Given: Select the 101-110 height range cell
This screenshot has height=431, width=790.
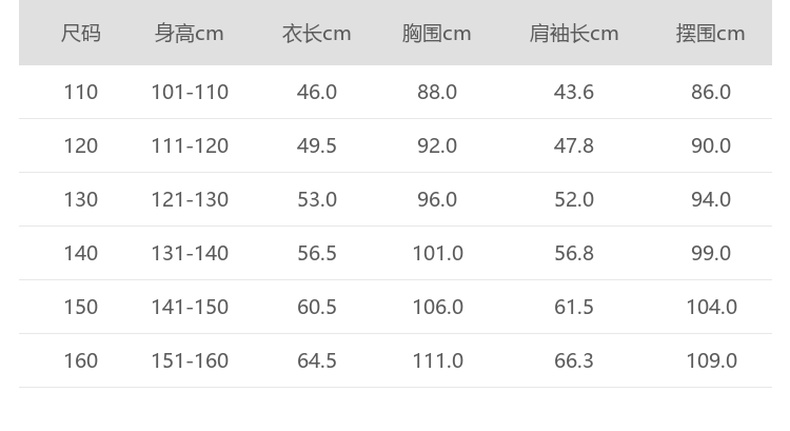Looking at the screenshot, I should click(190, 92).
